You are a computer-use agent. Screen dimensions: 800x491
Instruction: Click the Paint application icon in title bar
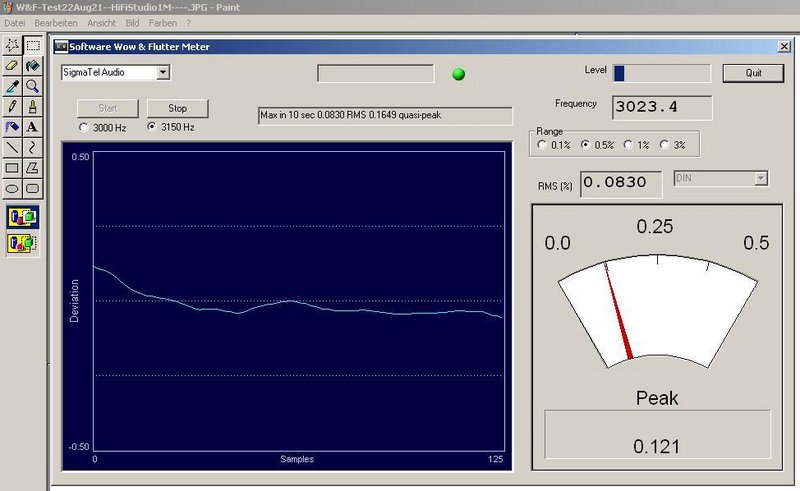(x=7, y=7)
